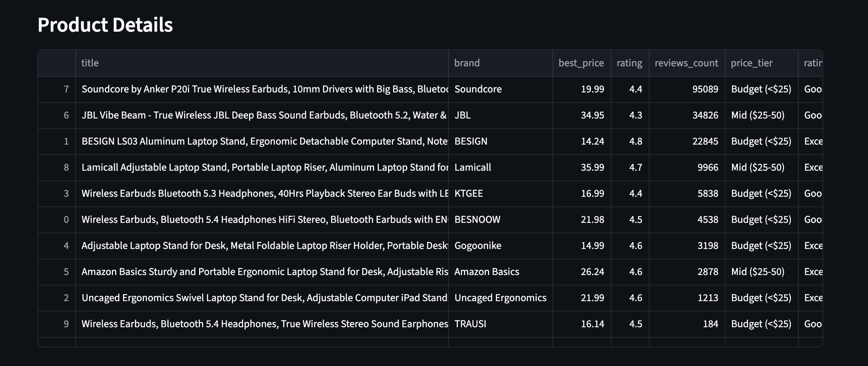Sort by the reviews_count column header

[686, 63]
